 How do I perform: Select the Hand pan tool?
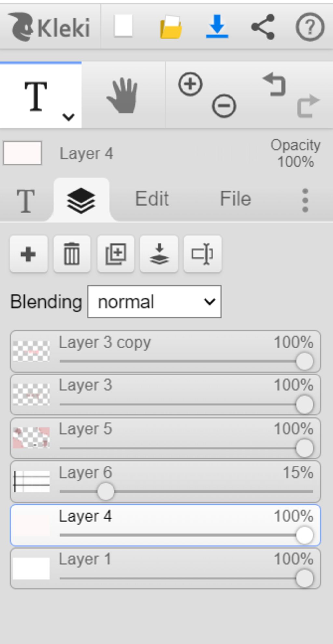[x=123, y=95]
